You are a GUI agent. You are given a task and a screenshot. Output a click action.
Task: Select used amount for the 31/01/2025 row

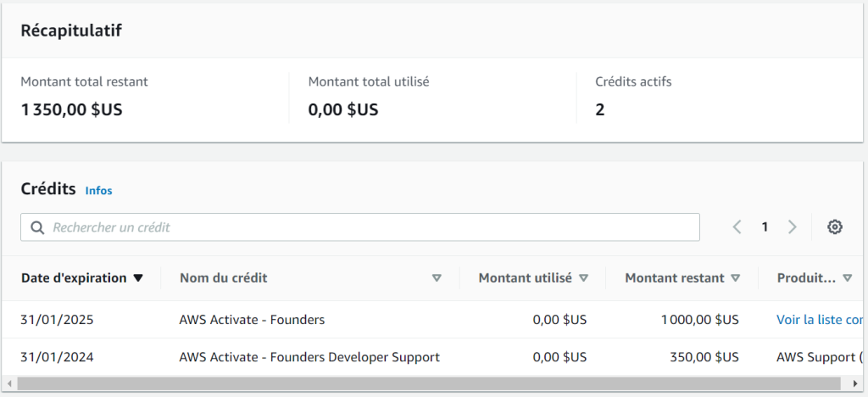tap(559, 320)
